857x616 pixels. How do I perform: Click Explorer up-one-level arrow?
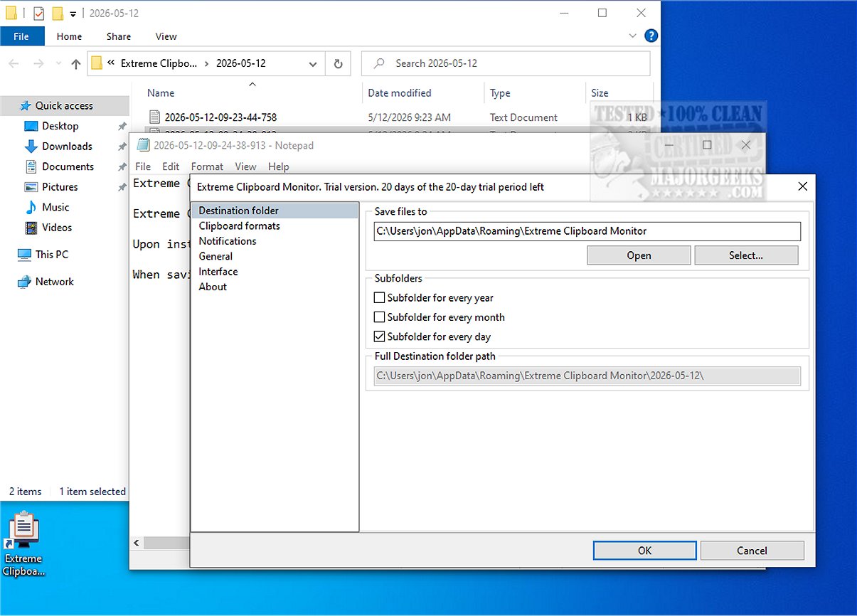(x=76, y=63)
